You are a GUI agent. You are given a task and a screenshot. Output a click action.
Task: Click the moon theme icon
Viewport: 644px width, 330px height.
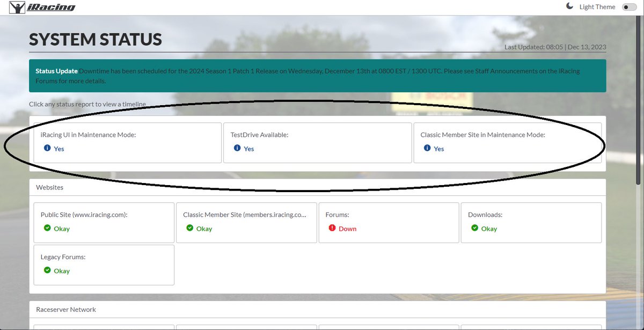coord(569,6)
